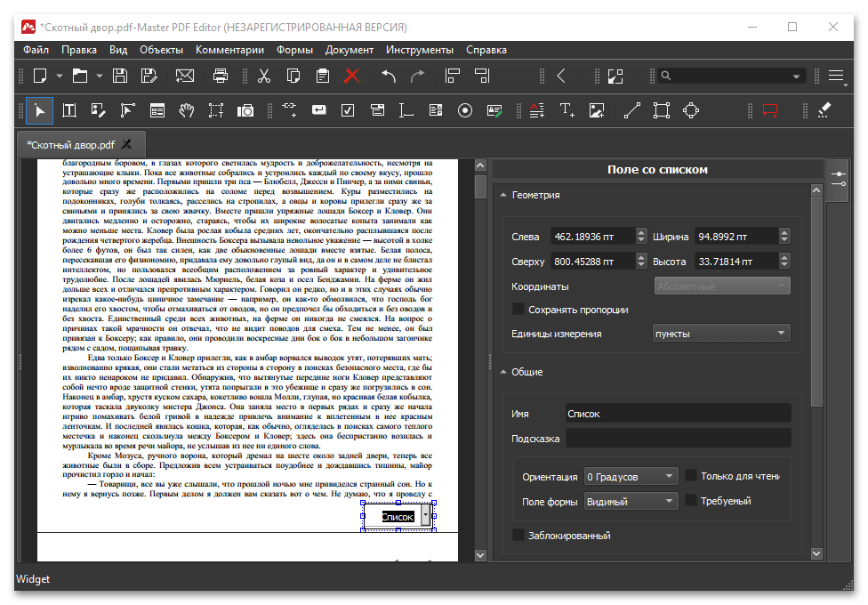The image size is (868, 605).
Task: Enable the Сохранять пропорции checkbox
Action: pyautogui.click(x=518, y=310)
